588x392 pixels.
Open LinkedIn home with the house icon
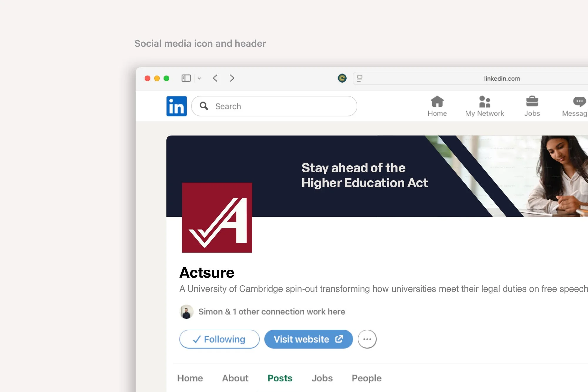click(x=437, y=106)
